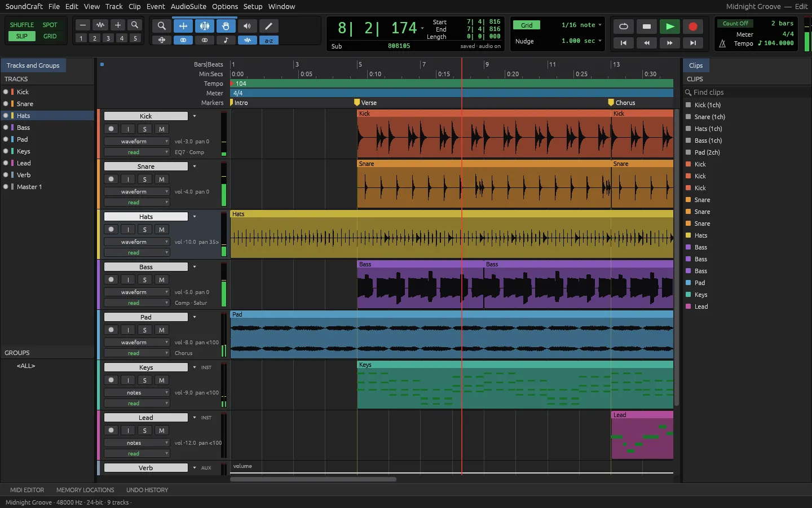Screen dimensions: 812x508
Task: Open the 1/16 note grid value dropdown
Action: [x=581, y=25]
